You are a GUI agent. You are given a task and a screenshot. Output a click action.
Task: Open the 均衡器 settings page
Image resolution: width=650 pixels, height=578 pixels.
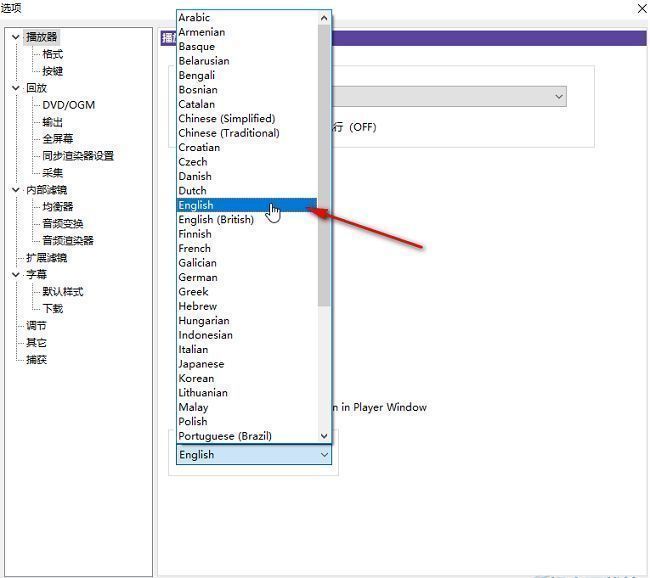[57, 207]
